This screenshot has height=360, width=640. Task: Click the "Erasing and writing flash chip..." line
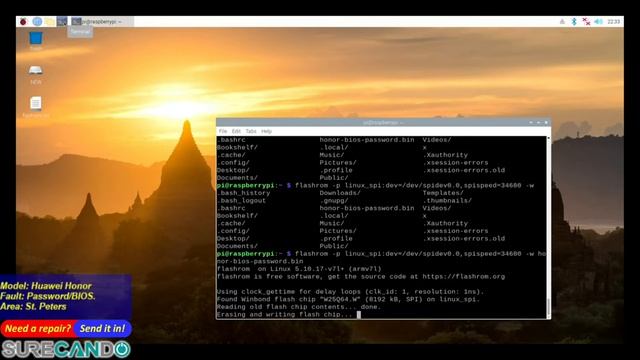[284, 315]
